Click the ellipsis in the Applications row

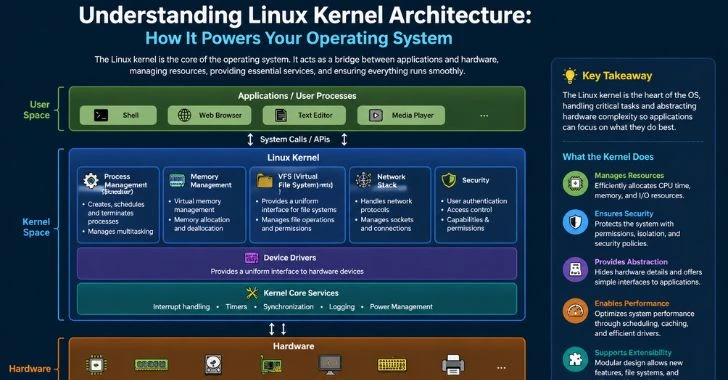[484, 116]
